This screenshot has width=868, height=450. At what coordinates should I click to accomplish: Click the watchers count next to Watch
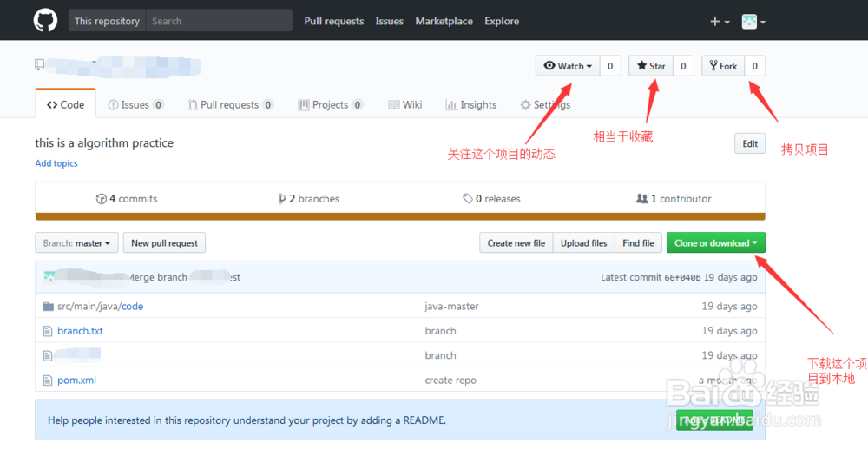click(x=610, y=66)
